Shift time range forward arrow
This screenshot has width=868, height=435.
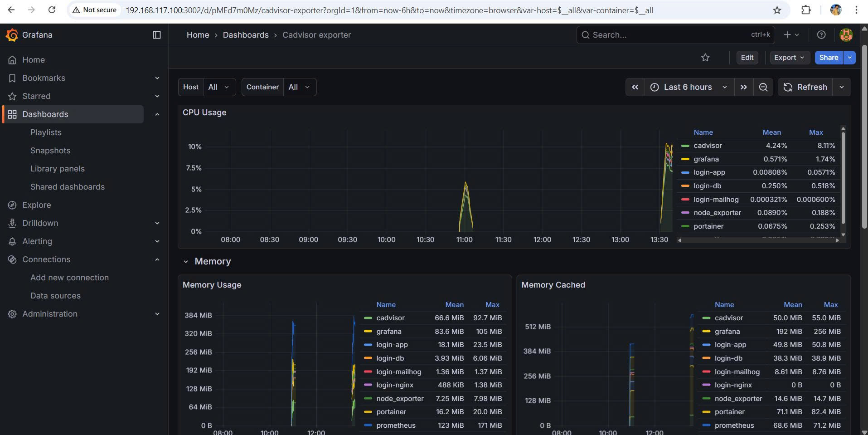743,87
